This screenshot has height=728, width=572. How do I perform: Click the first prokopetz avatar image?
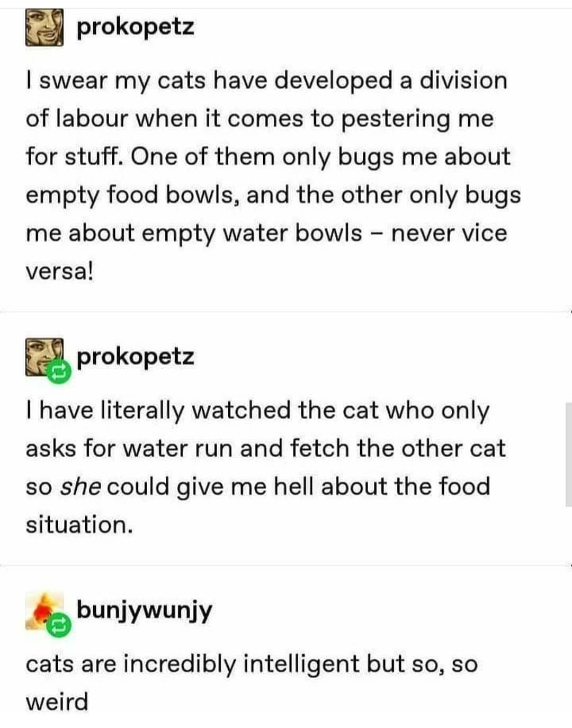tap(44, 28)
